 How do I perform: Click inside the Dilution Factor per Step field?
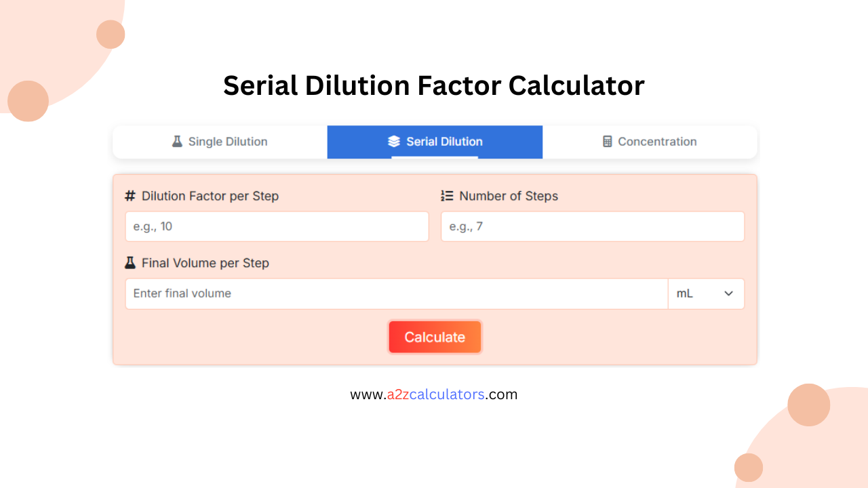tap(277, 226)
